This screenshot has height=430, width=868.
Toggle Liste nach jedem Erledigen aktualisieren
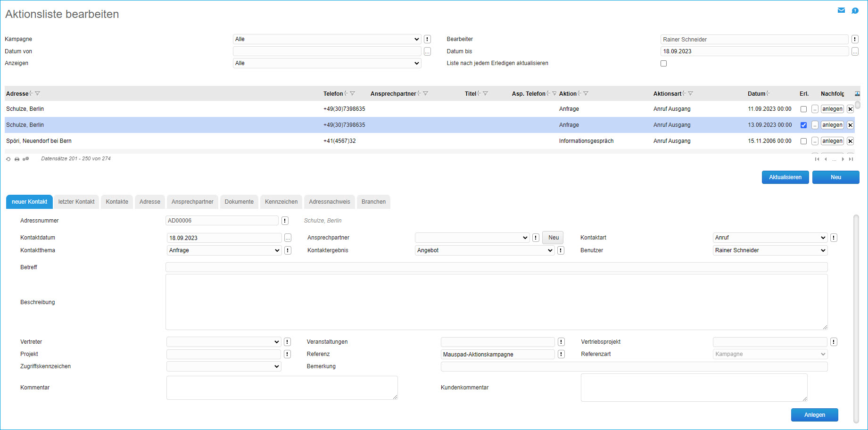[663, 63]
